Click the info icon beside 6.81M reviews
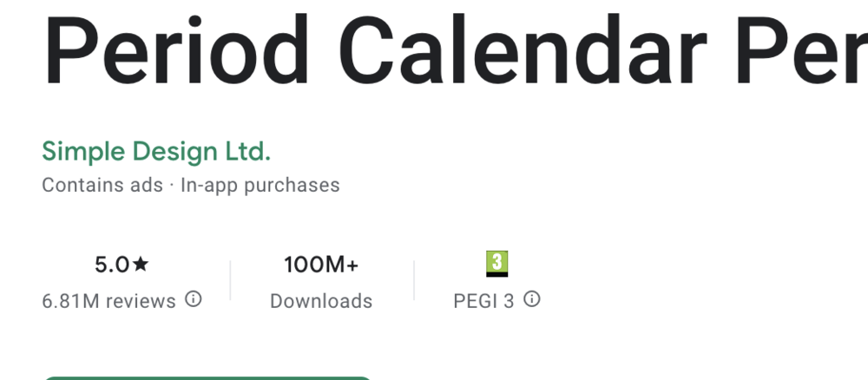The width and height of the screenshot is (868, 380). point(194,299)
